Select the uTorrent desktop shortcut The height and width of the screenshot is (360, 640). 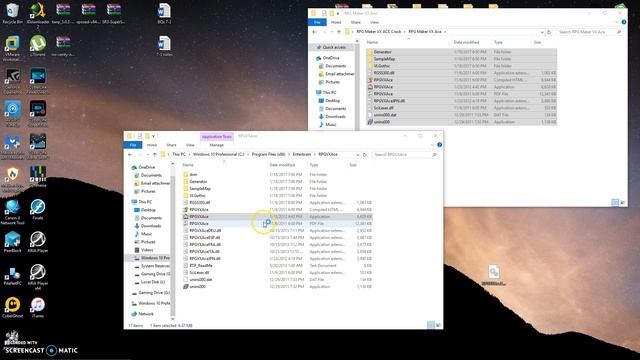(x=38, y=45)
